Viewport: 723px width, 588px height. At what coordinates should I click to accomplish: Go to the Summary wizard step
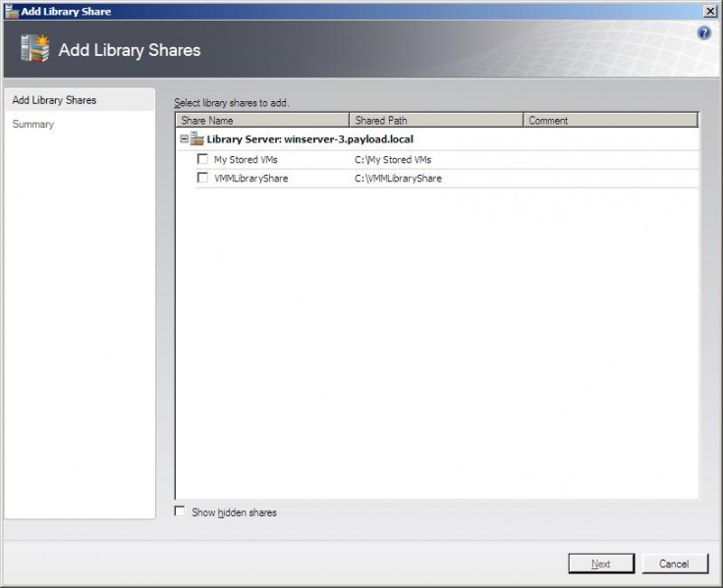pos(33,125)
